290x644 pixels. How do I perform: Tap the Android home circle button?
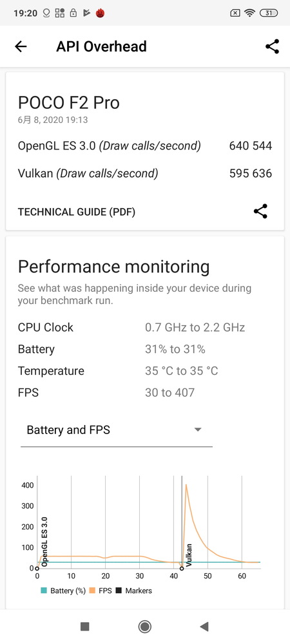[x=144, y=627]
